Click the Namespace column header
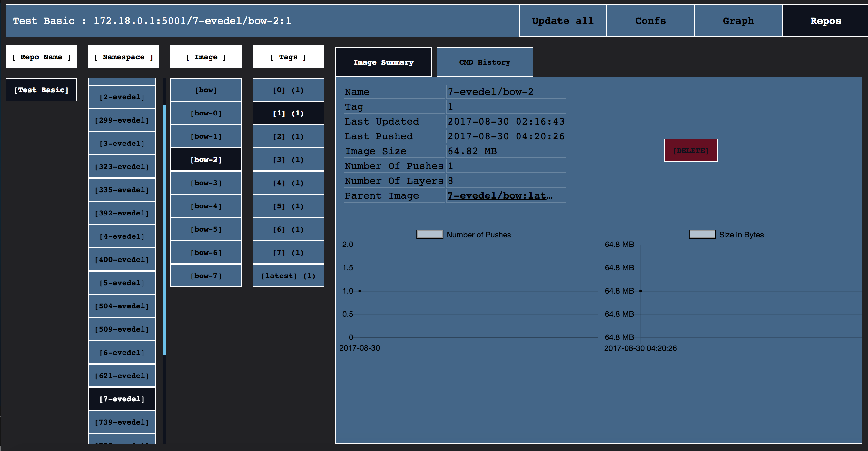Viewport: 868px width, 451px height. click(123, 57)
